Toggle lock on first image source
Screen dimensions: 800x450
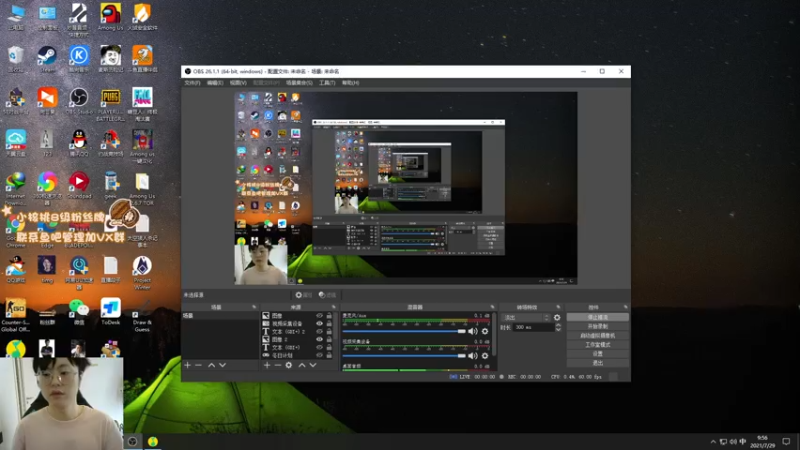pos(329,316)
